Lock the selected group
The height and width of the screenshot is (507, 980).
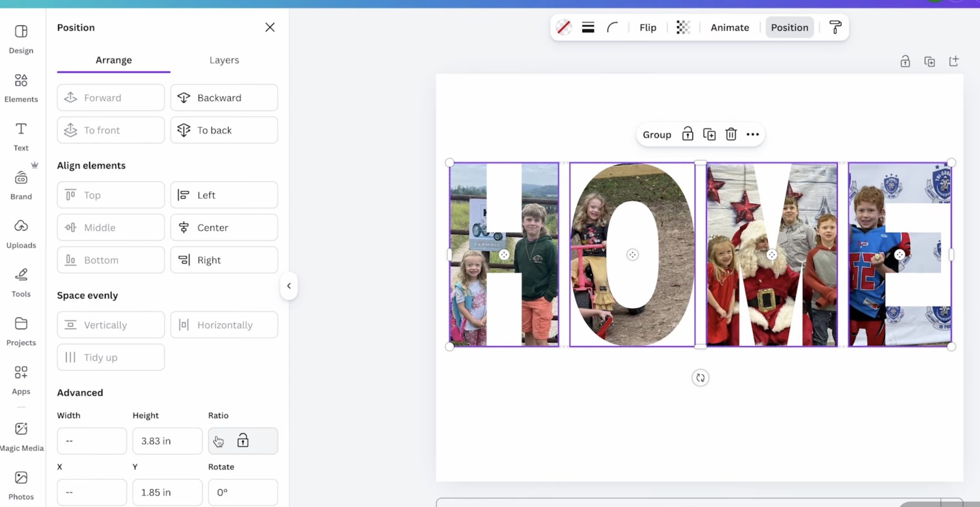(687, 134)
